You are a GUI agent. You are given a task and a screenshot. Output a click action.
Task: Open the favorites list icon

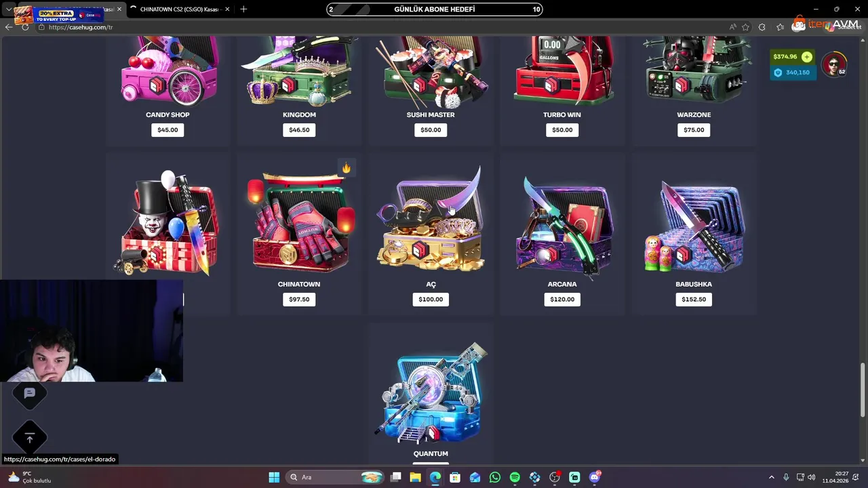click(x=780, y=27)
